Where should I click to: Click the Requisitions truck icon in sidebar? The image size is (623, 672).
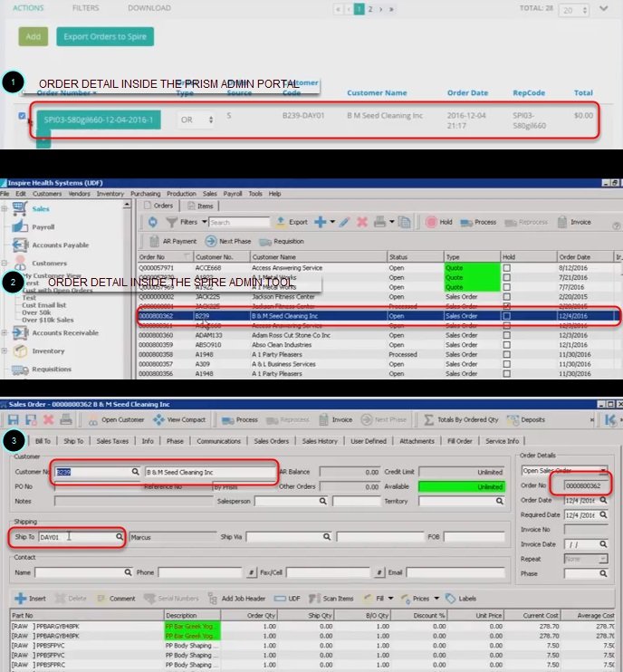(20, 369)
